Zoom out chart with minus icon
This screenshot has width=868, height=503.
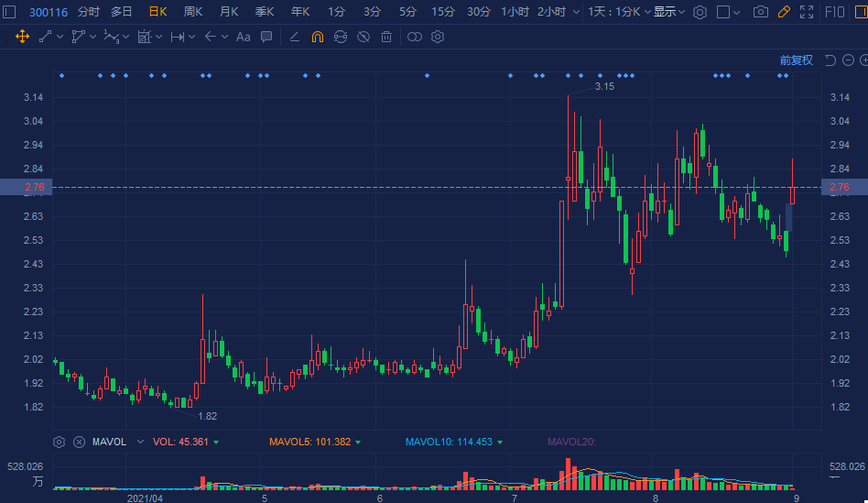[848, 60]
